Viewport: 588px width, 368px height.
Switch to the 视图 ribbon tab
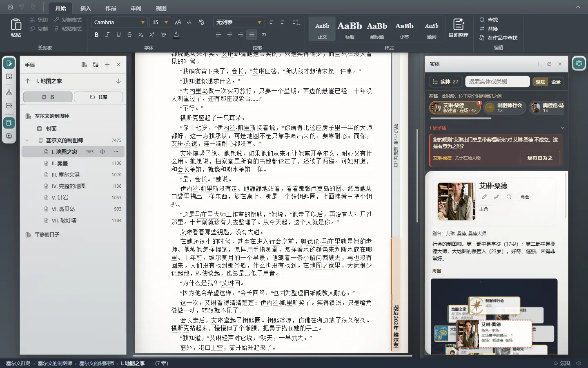[161, 8]
